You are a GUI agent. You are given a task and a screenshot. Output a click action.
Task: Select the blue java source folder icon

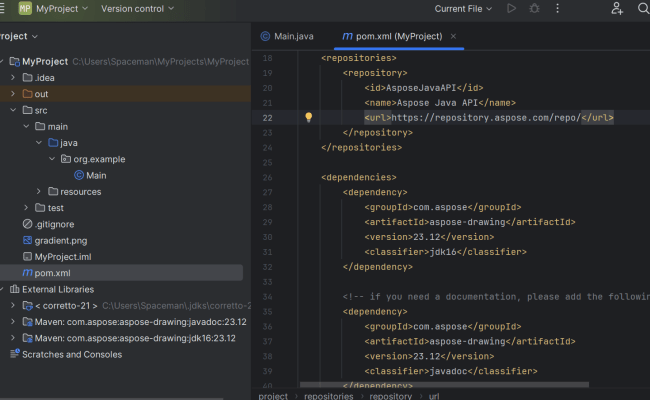pyautogui.click(x=53, y=143)
